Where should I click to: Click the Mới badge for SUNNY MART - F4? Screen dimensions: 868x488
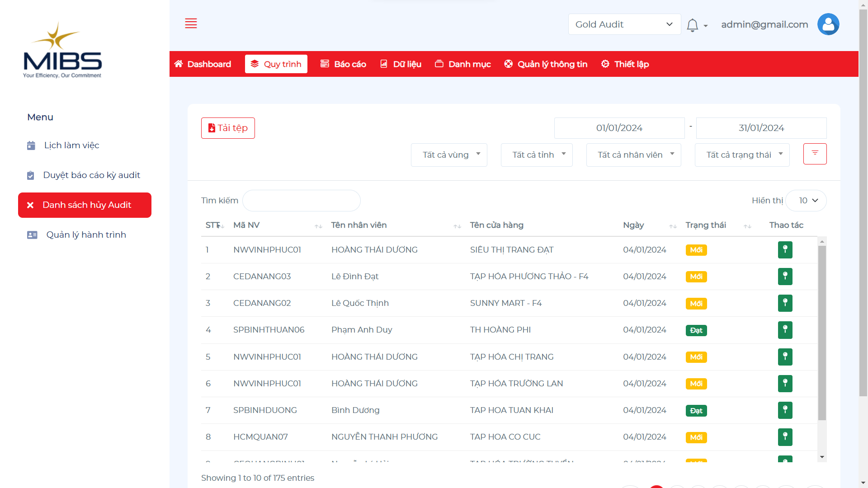point(696,304)
